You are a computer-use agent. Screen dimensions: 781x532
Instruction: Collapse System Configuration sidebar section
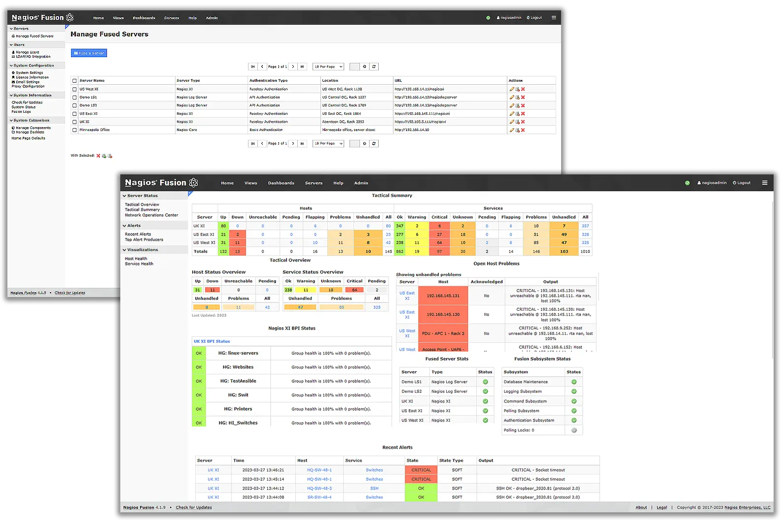coord(36,66)
